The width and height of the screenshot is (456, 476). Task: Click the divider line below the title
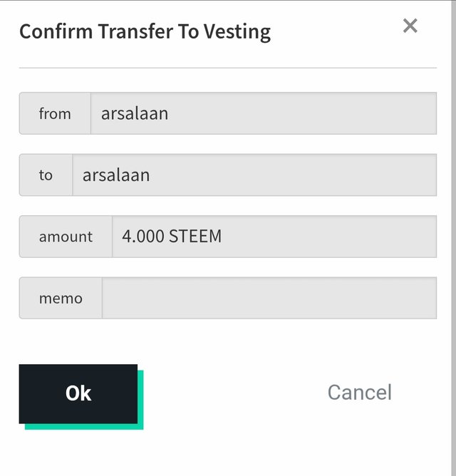(228, 68)
